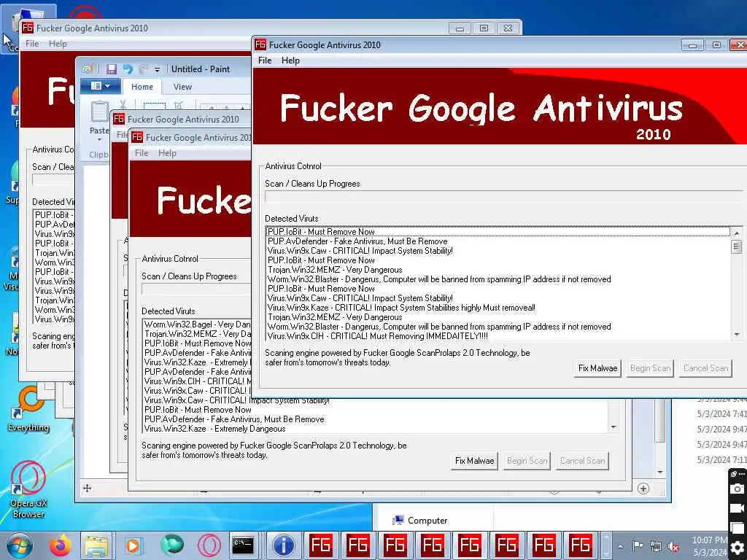Maximize the backmost antivirus window

484,28
